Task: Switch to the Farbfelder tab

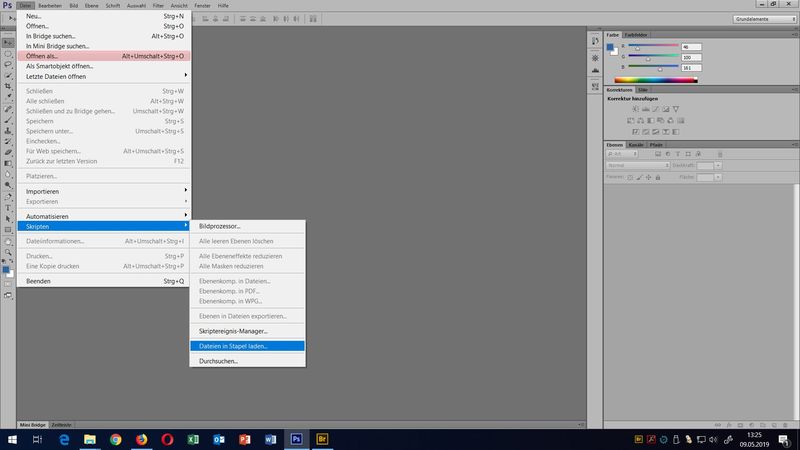Action: click(636, 35)
